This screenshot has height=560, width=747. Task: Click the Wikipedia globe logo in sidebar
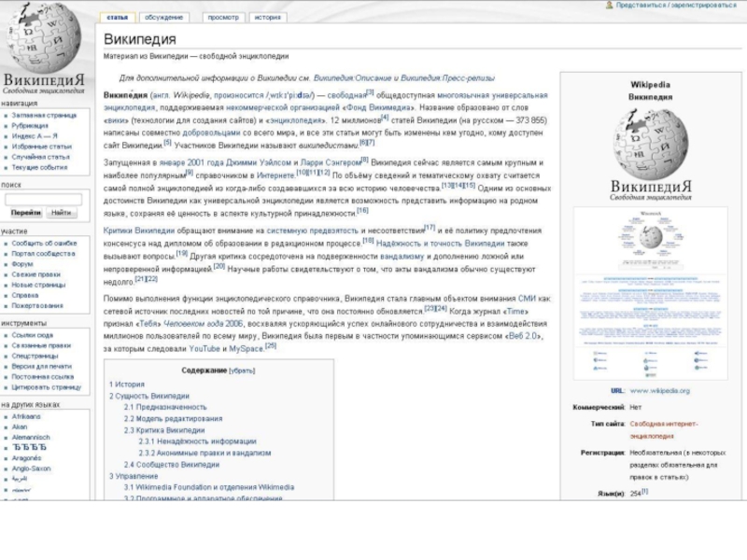pyautogui.click(x=44, y=38)
